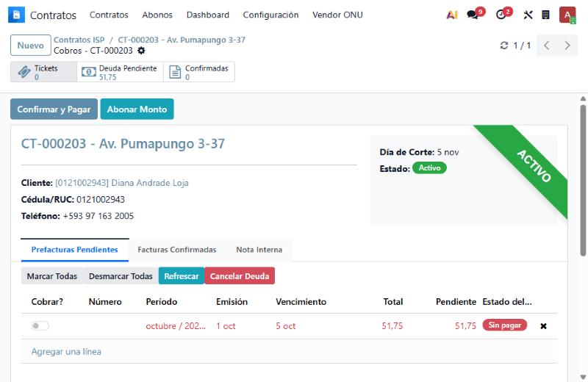Follow the Contratos ISP breadcrumb link
Screen dimensions: 588x382
pos(79,40)
